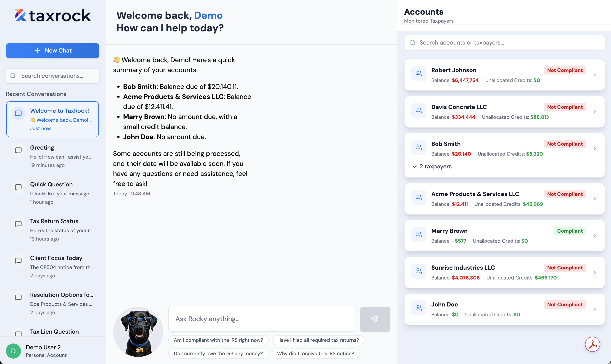Choose 'Why did I receive this IRS notice?'
The width and height of the screenshot is (611, 364).
[x=315, y=354]
